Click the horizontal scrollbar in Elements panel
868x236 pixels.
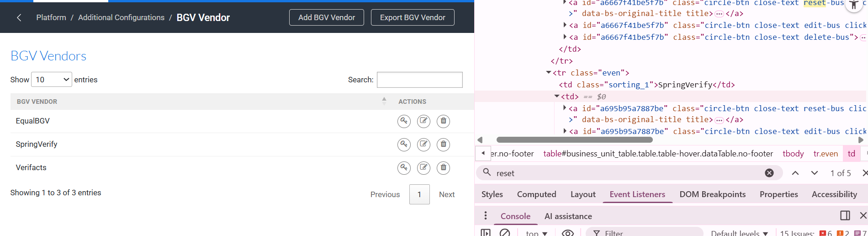pos(574,140)
